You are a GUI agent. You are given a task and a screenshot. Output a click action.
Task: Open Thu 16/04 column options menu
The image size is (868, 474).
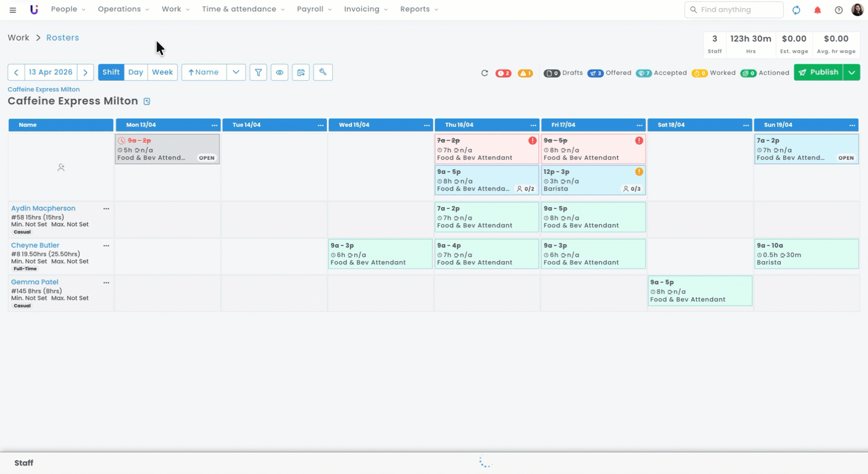[x=533, y=125]
